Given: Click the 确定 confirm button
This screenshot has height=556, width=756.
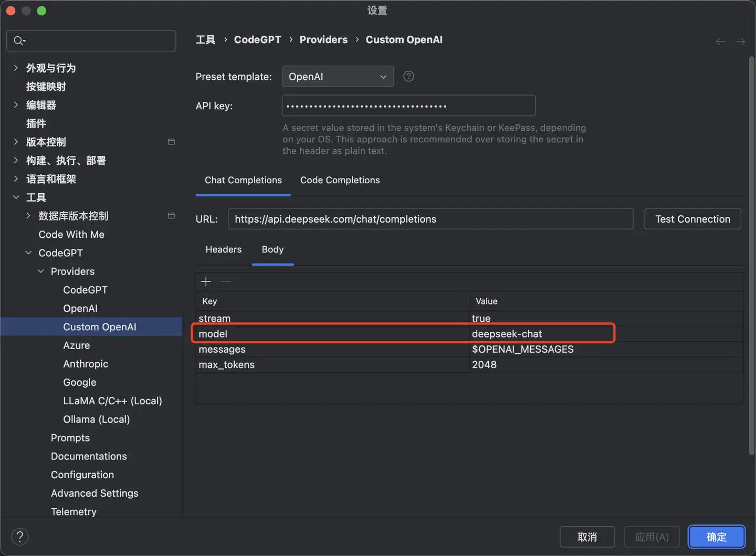Looking at the screenshot, I should 717,537.
